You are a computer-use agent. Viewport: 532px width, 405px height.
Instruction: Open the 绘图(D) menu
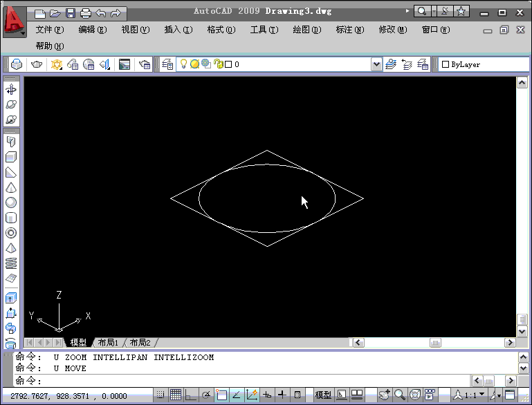click(x=307, y=30)
